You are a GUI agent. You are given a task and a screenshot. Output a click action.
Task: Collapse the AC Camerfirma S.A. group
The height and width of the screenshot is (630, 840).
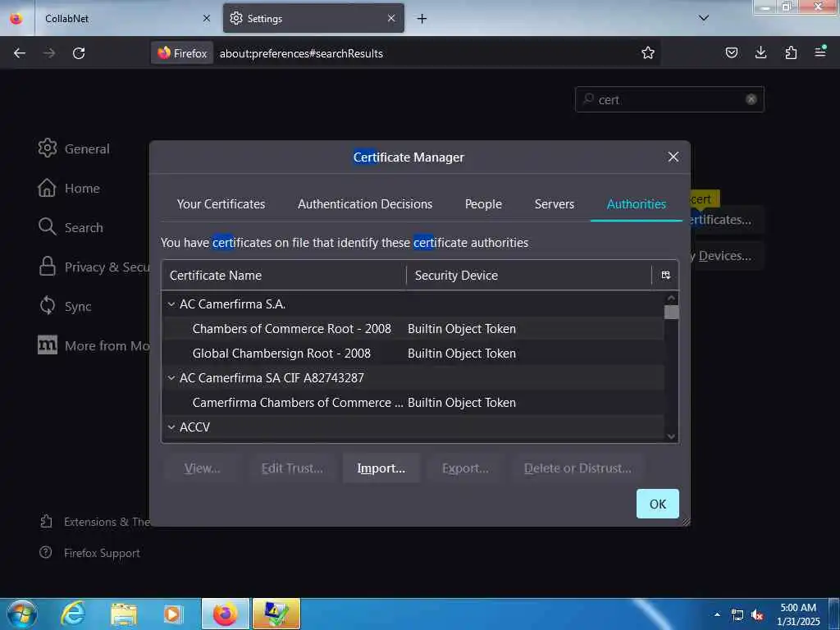pyautogui.click(x=171, y=304)
